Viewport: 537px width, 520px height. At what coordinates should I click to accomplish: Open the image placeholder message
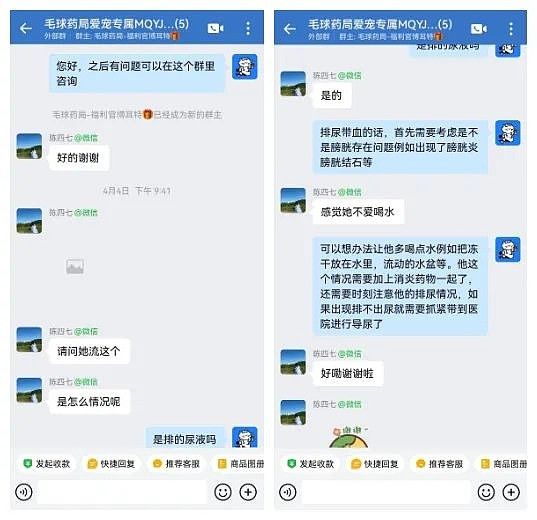point(75,267)
